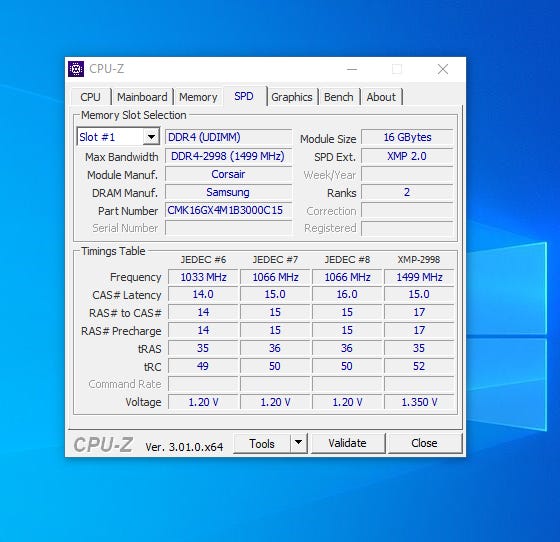Select the Slot #1 combo box
The width and height of the screenshot is (560, 542).
pos(118,137)
